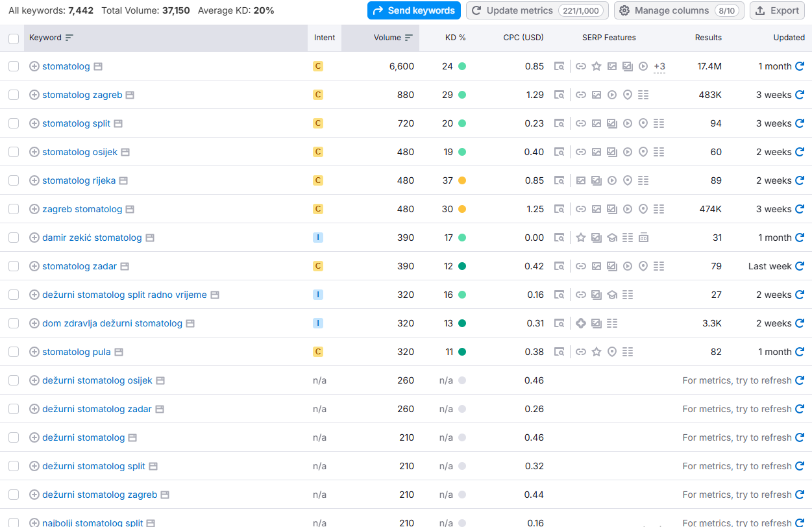812x527 pixels.
Task: Refresh metrics for dežurni stomatolog osijek
Action: coord(800,380)
